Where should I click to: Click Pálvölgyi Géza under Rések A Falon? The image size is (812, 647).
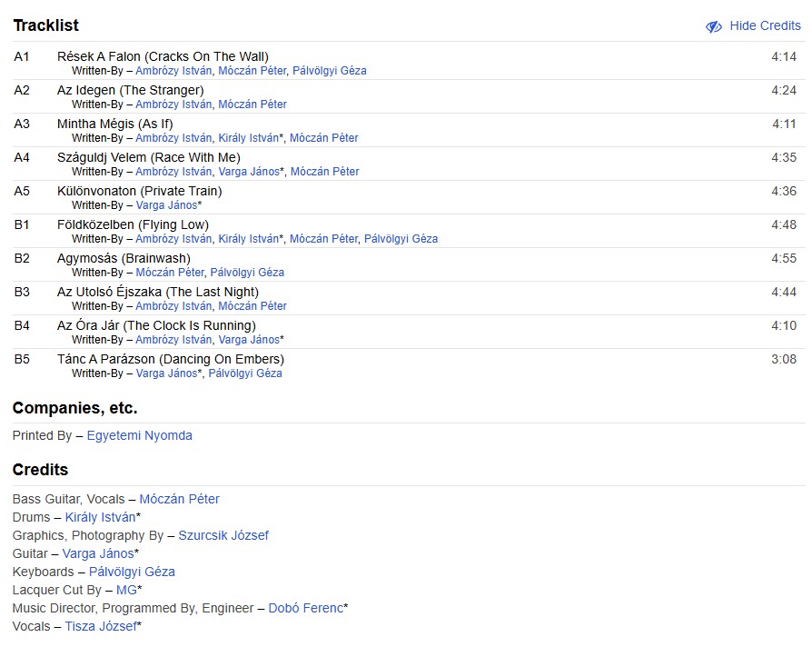329,71
